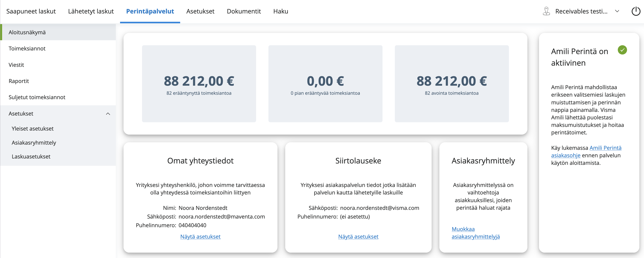Open Toimeksiannot in the sidebar
The width and height of the screenshot is (644, 258).
pos(27,49)
